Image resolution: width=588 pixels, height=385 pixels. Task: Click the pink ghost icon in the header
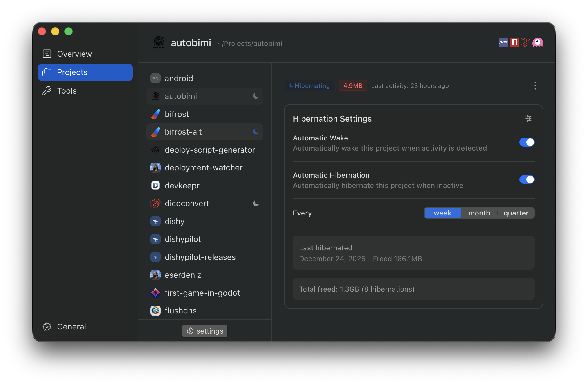(538, 42)
